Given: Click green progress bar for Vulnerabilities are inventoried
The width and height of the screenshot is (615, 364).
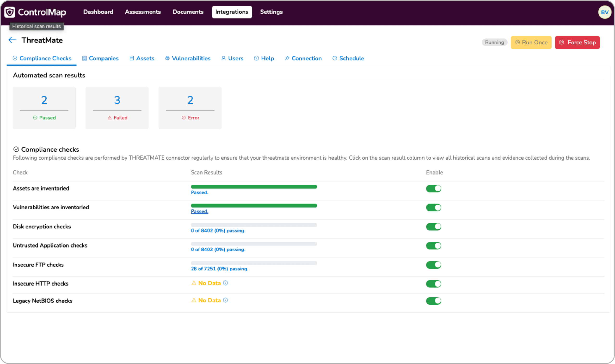Looking at the screenshot, I should 254,206.
